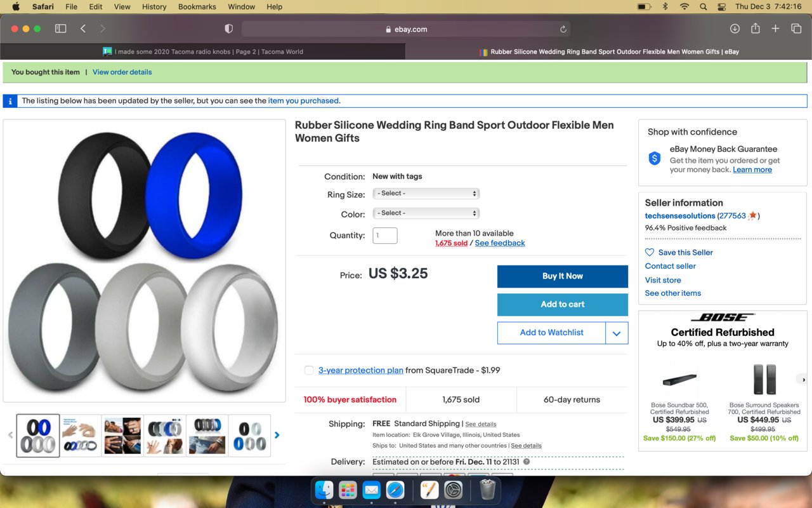
Task: Click Safari compass icon in dock
Action: pyautogui.click(x=395, y=490)
